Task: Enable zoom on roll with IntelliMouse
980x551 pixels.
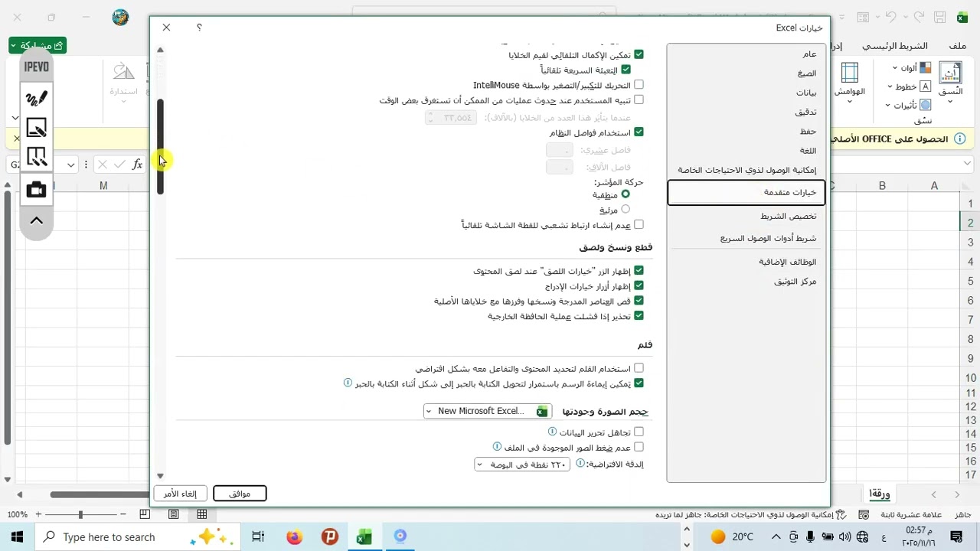Action: (639, 85)
